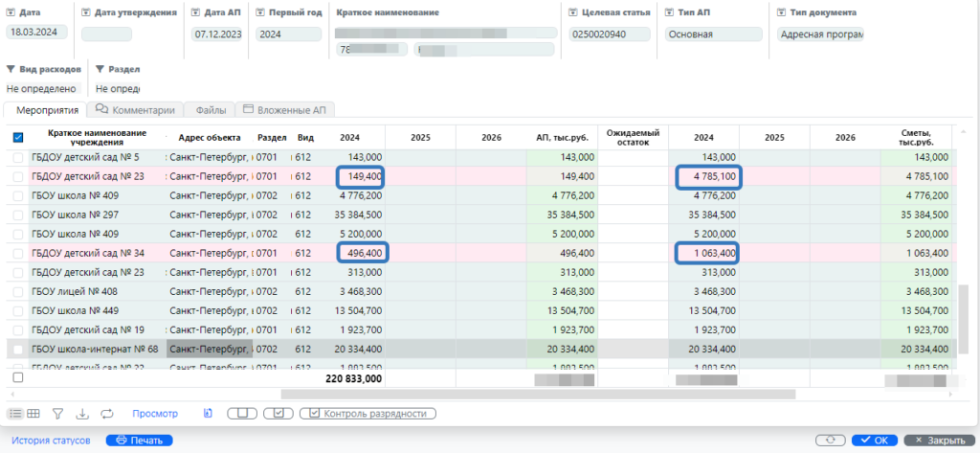Viewport: 980px width, 453px height.
Task: Tick checkbox for ГБОУ школа-интернат № 68
Action: (17, 350)
